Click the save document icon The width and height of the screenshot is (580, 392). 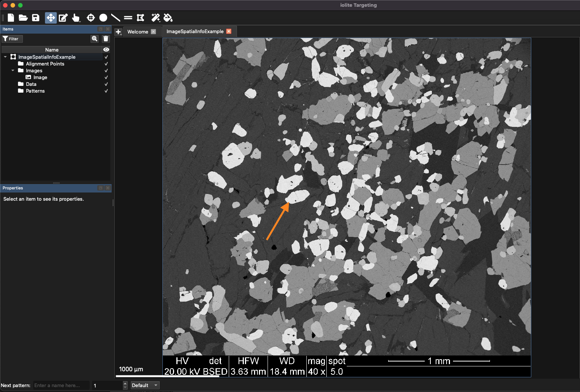35,18
